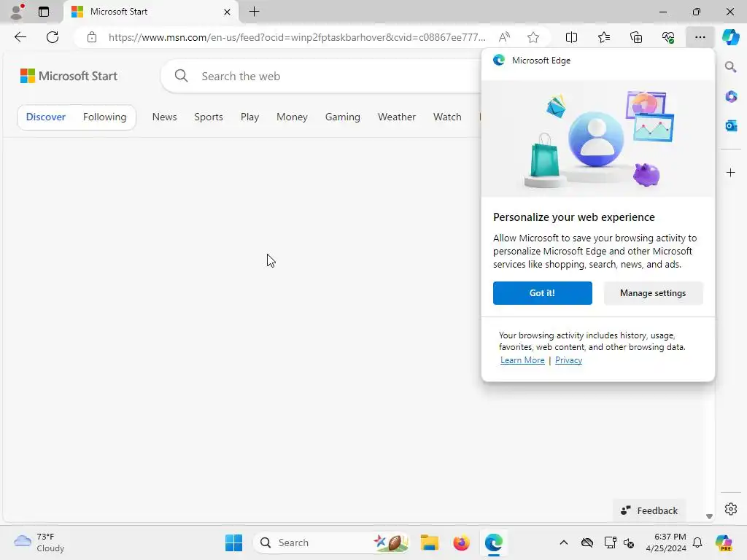Click the Manage settings button

pos(653,293)
